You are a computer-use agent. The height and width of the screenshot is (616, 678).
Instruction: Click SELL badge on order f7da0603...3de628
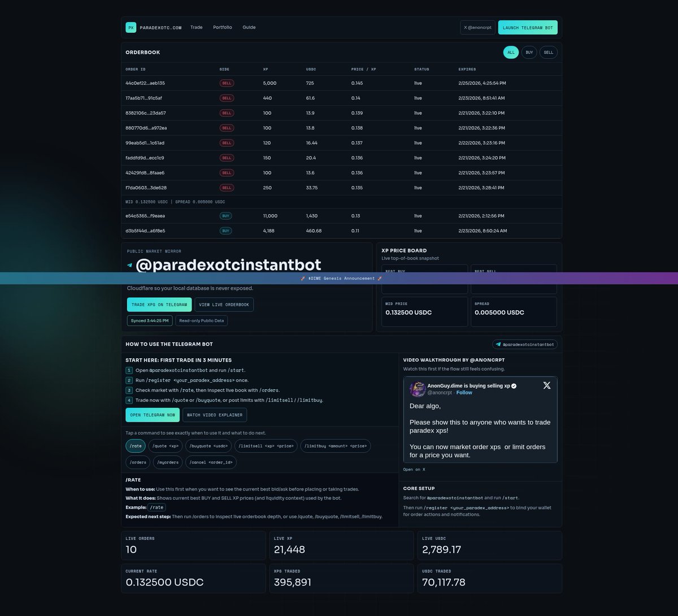pos(227,188)
